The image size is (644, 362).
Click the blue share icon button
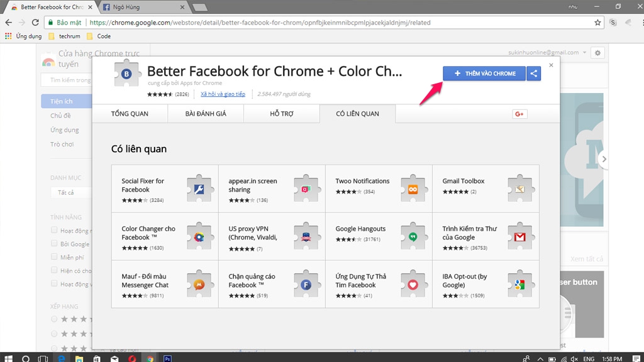point(533,74)
